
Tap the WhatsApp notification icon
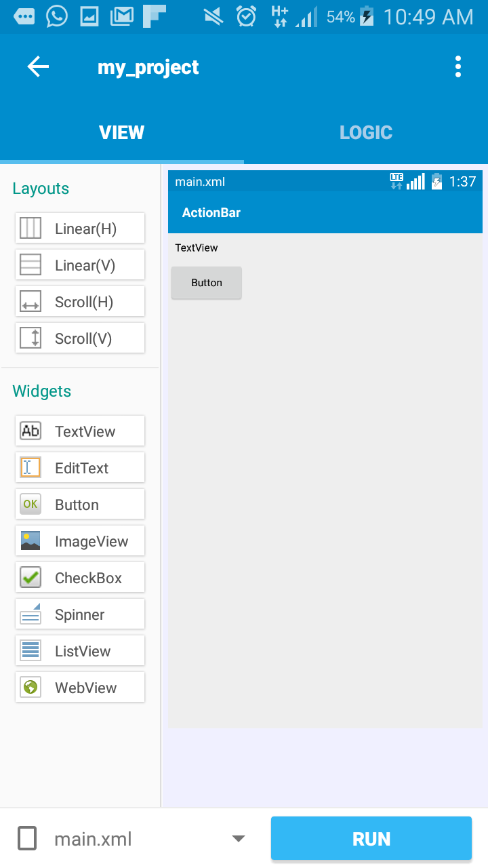point(57,16)
